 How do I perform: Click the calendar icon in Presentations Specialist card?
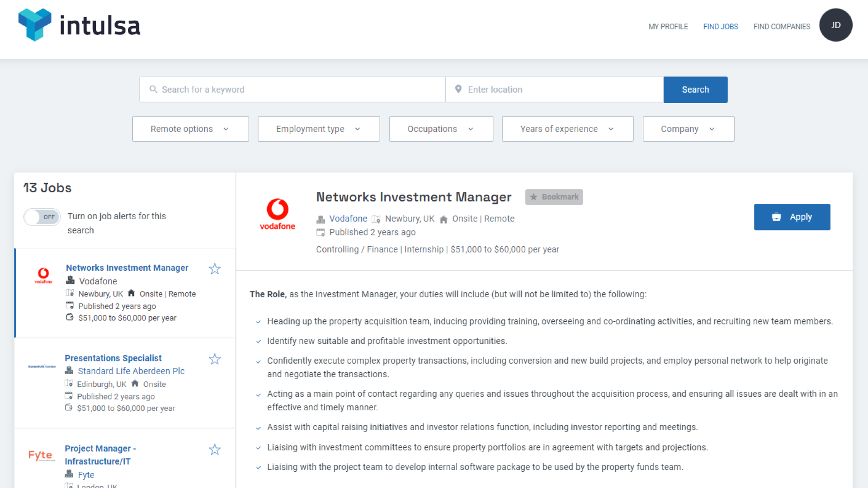point(69,396)
